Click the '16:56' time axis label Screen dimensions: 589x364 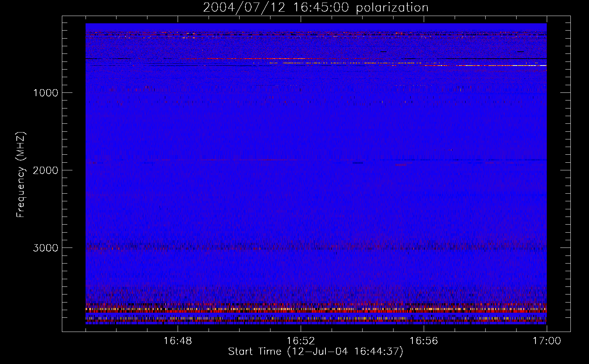(424, 341)
